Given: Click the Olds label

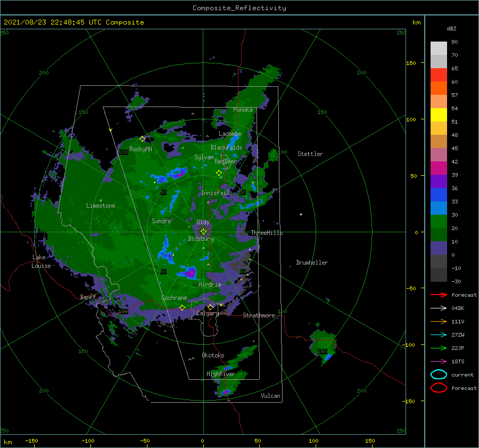Looking at the screenshot, I should [x=203, y=222].
